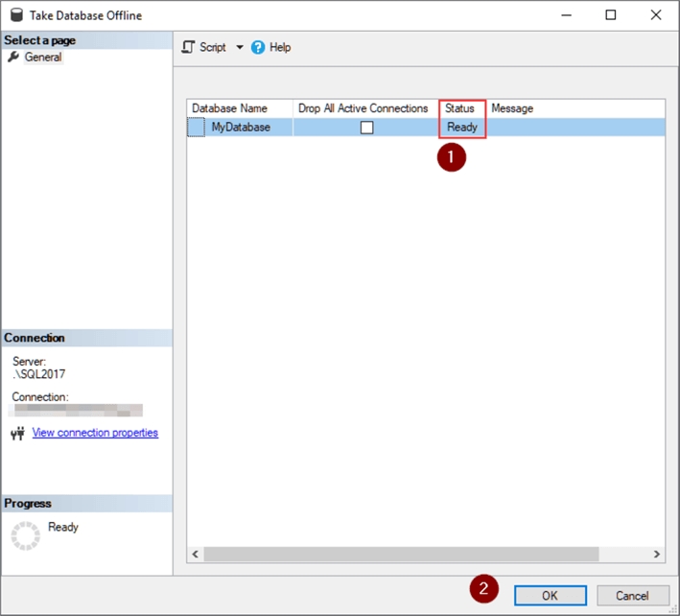Open the Script dropdown arrow

point(240,47)
